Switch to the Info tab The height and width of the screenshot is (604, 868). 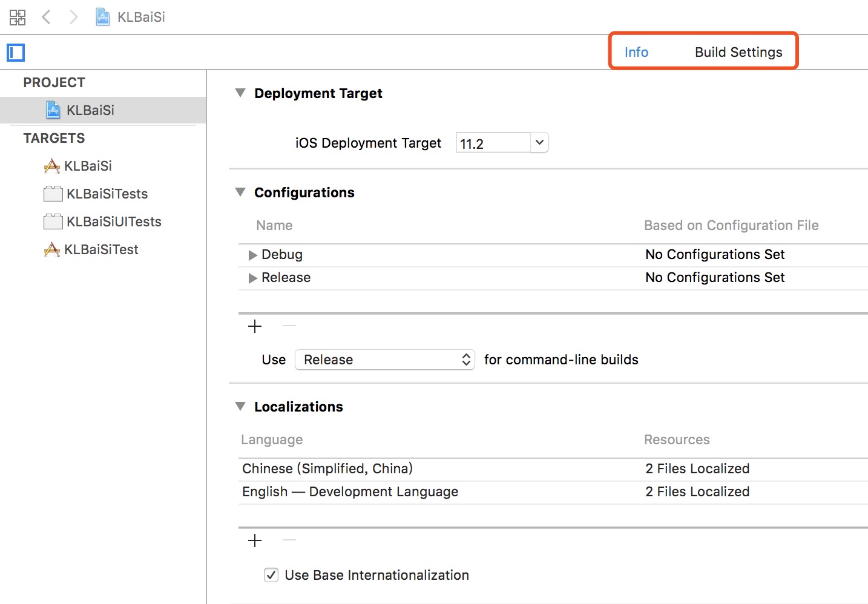pyautogui.click(x=636, y=52)
